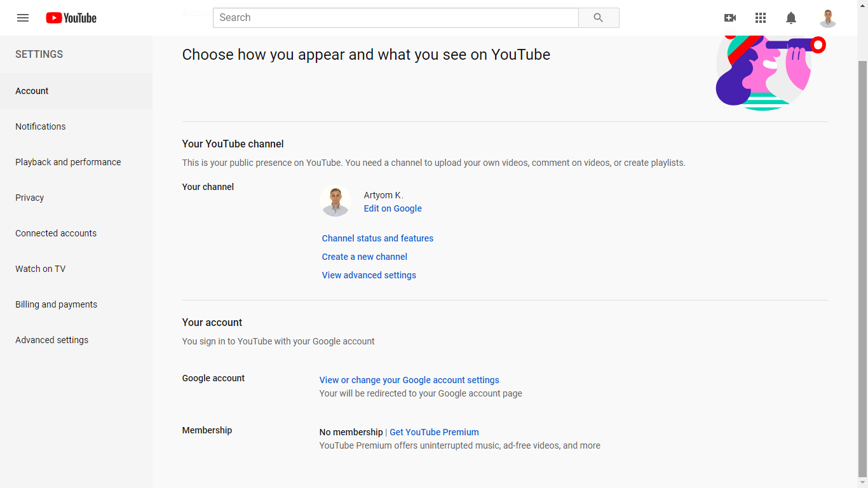Open the account avatar menu in header
Viewport: 868px width, 488px height.
[827, 18]
